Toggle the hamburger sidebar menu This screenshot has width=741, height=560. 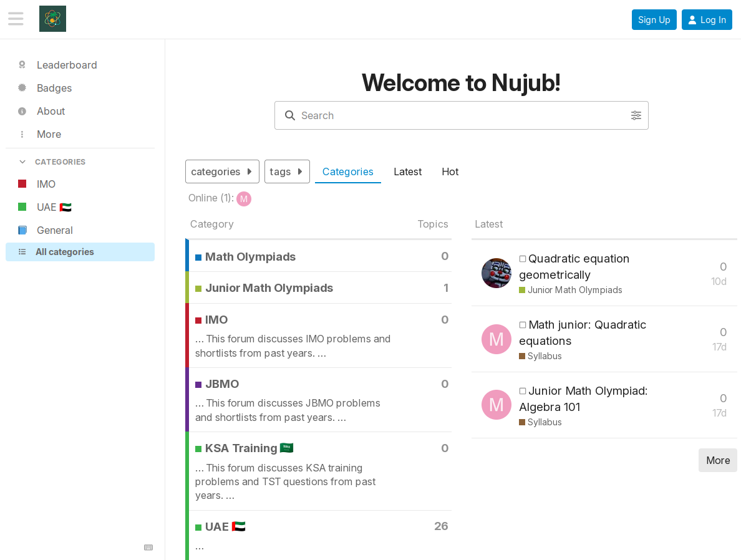(x=16, y=19)
